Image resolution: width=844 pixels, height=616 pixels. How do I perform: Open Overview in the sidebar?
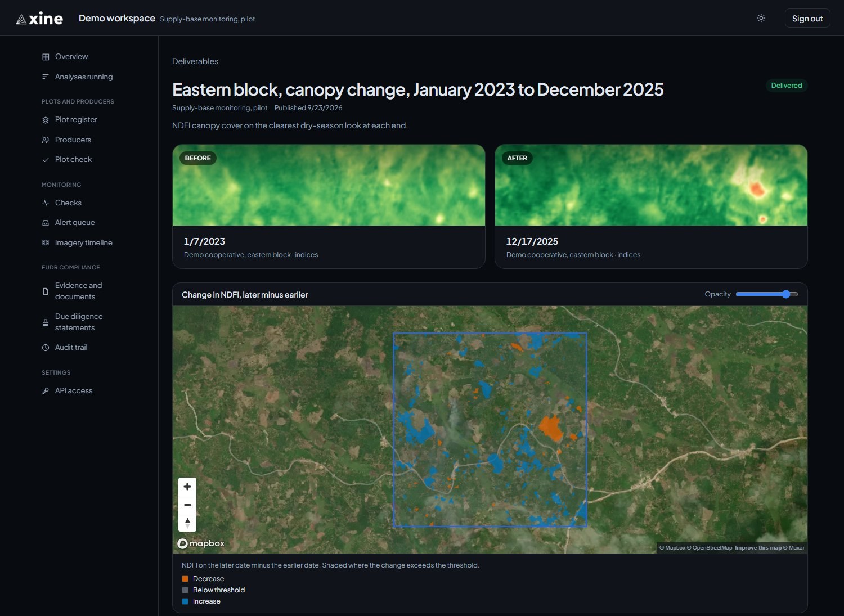71,56
